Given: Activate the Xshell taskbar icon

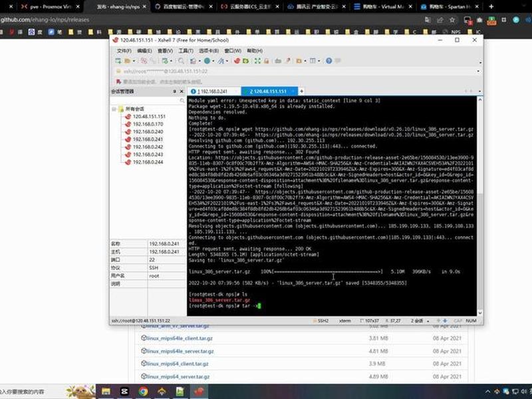Looking at the screenshot, I should (x=199, y=392).
